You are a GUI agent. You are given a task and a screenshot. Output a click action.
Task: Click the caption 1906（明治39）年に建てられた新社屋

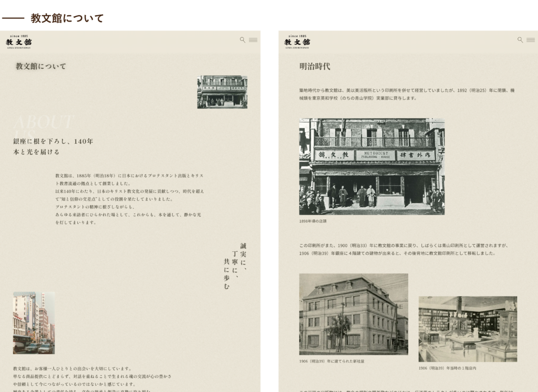pyautogui.click(x=332, y=361)
